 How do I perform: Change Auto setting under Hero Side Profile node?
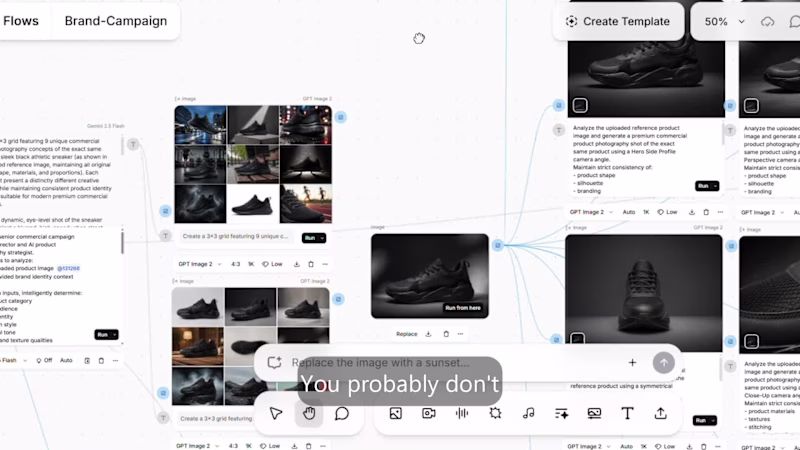pos(629,212)
